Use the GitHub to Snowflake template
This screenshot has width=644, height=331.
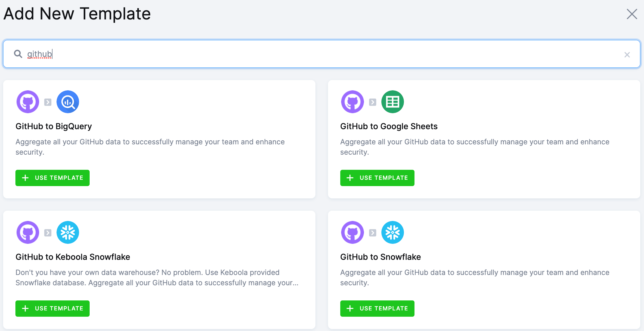[377, 308]
